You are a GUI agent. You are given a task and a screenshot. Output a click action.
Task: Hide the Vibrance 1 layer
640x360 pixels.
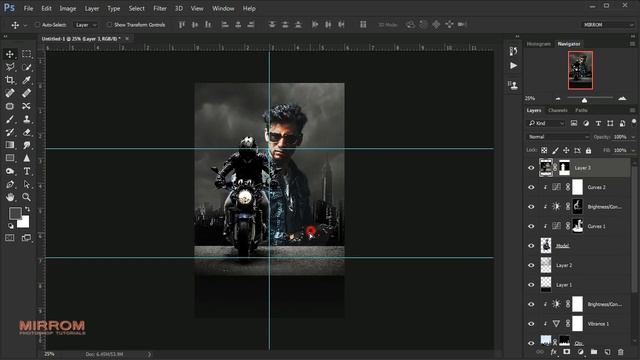point(531,324)
